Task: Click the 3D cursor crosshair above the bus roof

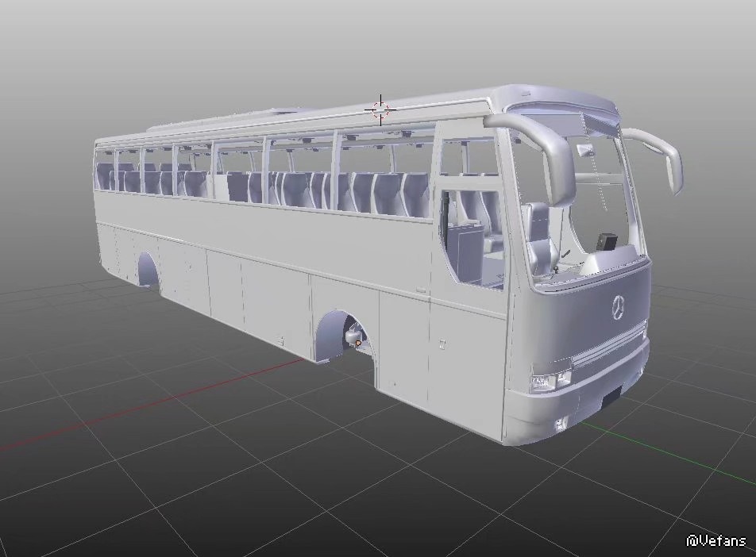Action: 380,109
